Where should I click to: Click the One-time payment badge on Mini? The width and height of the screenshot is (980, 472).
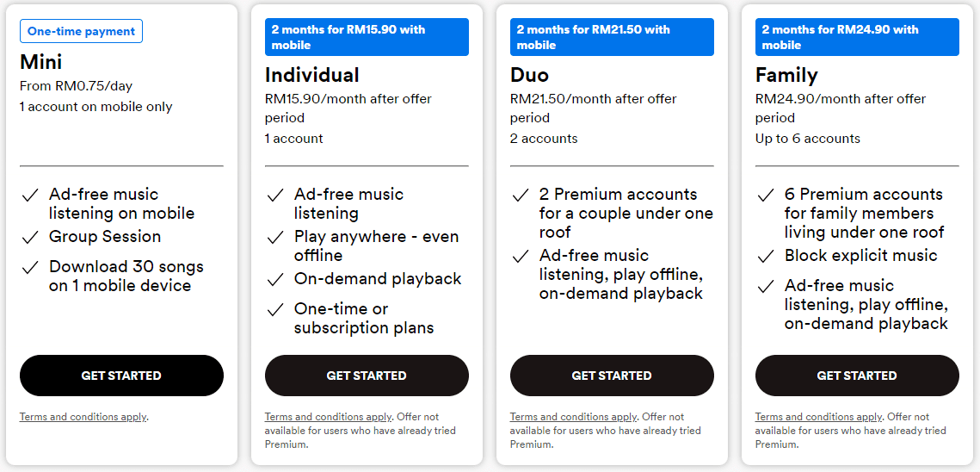coord(81,31)
